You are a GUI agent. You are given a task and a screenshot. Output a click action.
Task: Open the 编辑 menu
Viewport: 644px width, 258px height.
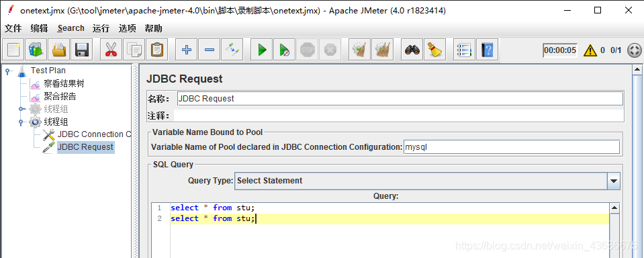tap(39, 28)
